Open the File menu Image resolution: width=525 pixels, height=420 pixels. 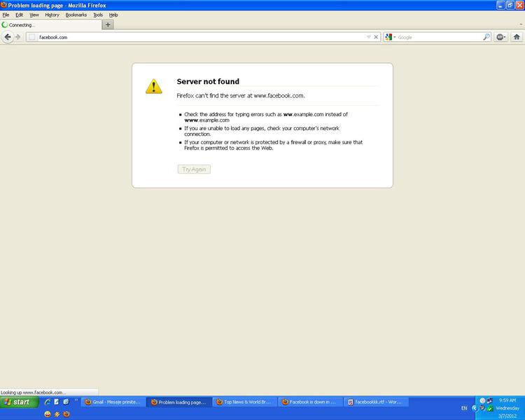tap(6, 15)
